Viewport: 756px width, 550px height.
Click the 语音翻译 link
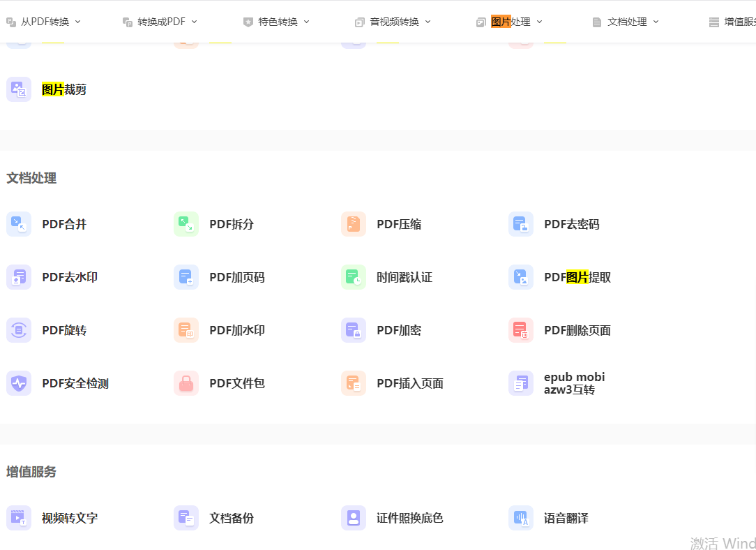(x=566, y=518)
